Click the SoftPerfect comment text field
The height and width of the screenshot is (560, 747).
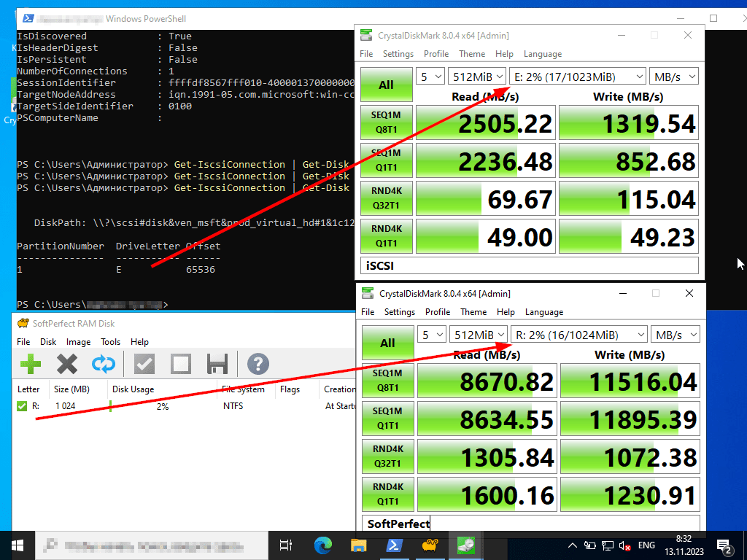[x=531, y=524]
